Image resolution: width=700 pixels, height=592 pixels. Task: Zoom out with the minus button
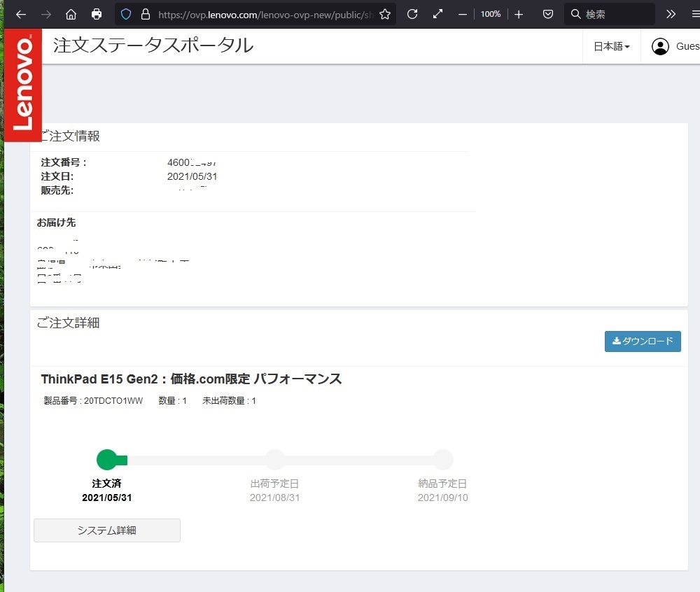(x=463, y=14)
